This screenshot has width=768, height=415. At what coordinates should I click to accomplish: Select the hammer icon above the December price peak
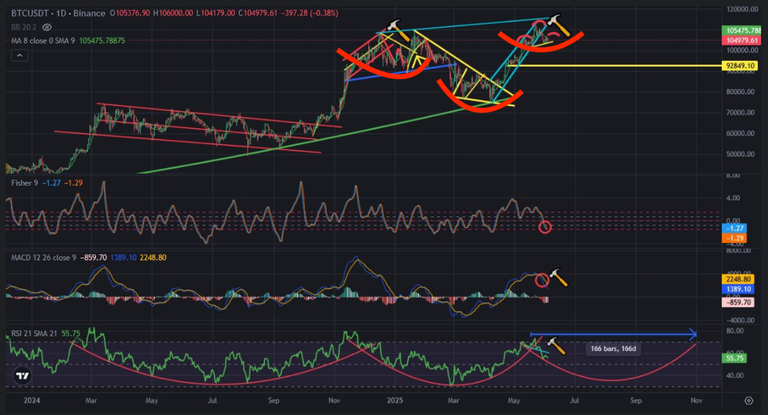398,30
